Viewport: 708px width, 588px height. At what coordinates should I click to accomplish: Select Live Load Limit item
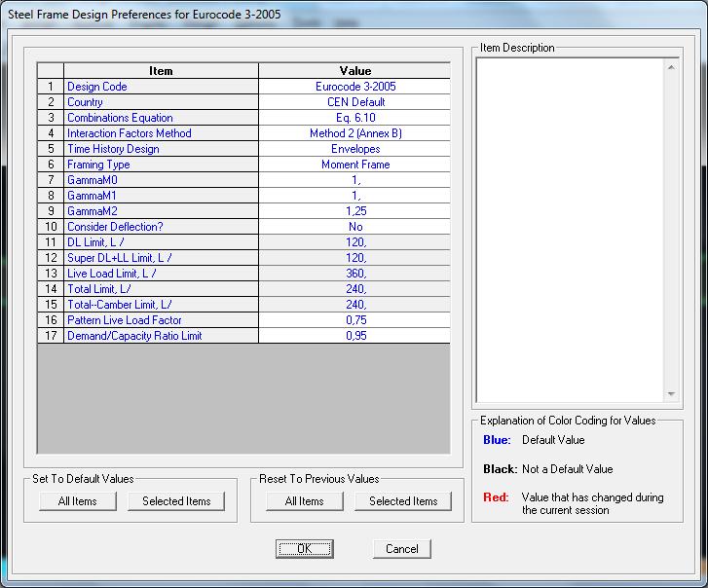[161, 273]
